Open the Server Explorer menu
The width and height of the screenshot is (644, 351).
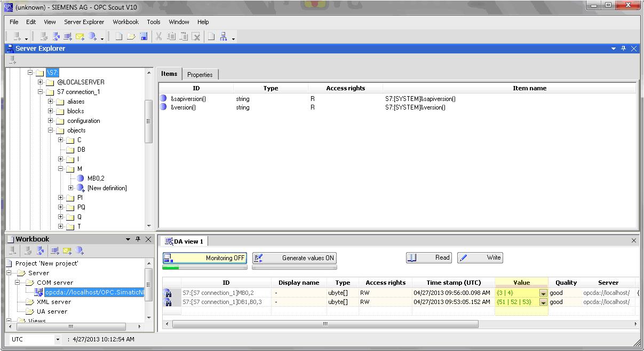pyautogui.click(x=84, y=22)
